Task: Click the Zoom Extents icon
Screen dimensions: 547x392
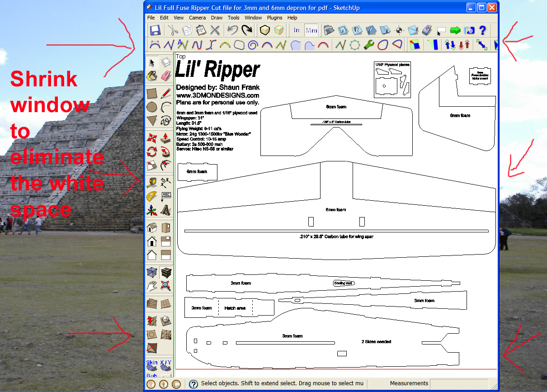Action: click(x=166, y=285)
